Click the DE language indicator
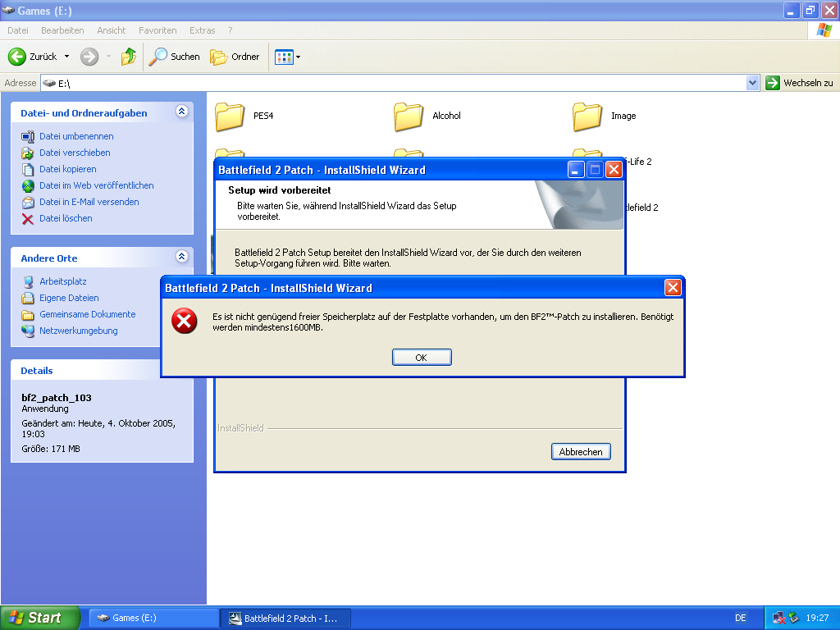The image size is (840, 630). (741, 618)
